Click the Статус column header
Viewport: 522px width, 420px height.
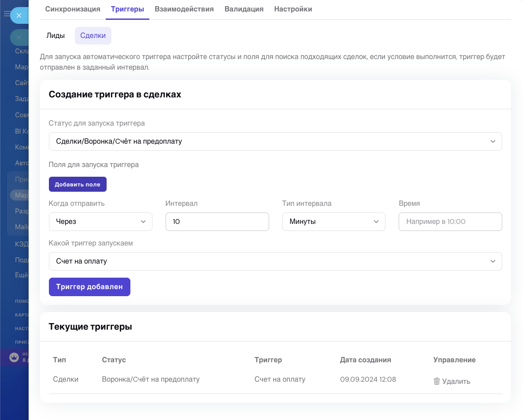114,360
